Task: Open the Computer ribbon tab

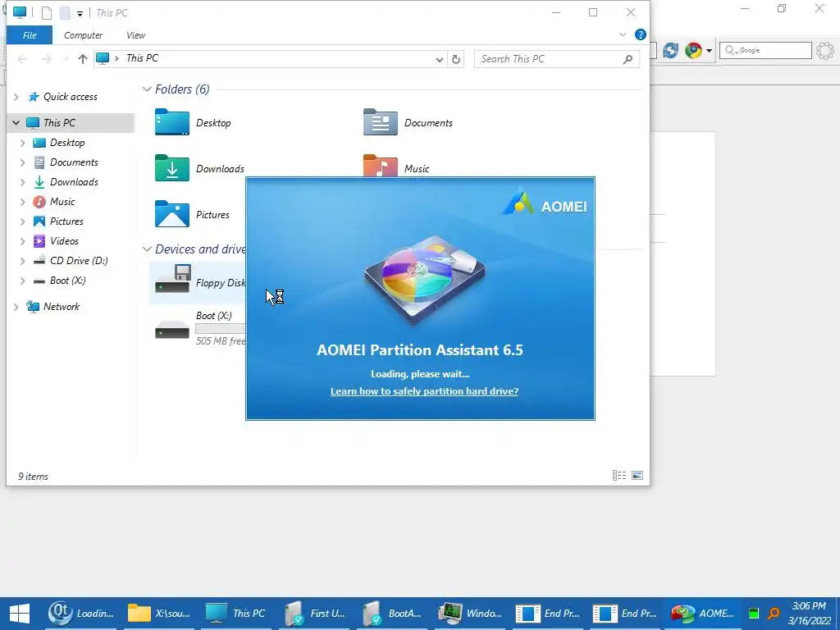Action: tap(83, 34)
